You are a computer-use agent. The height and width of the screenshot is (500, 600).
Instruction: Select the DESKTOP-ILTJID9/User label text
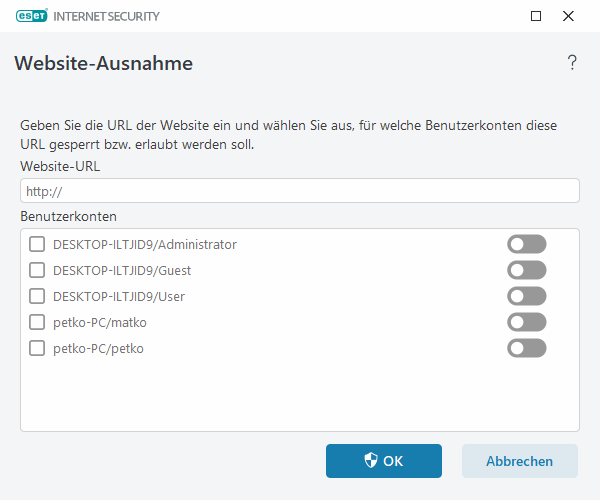[119, 296]
